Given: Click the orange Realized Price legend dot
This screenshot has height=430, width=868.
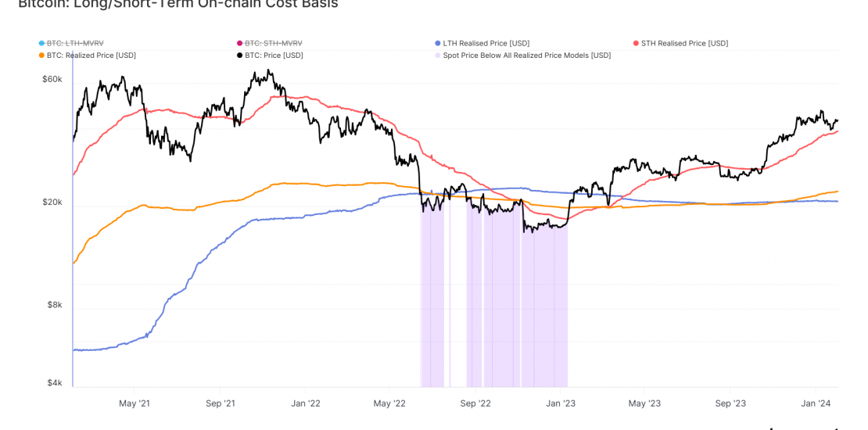Looking at the screenshot, I should point(41,56).
